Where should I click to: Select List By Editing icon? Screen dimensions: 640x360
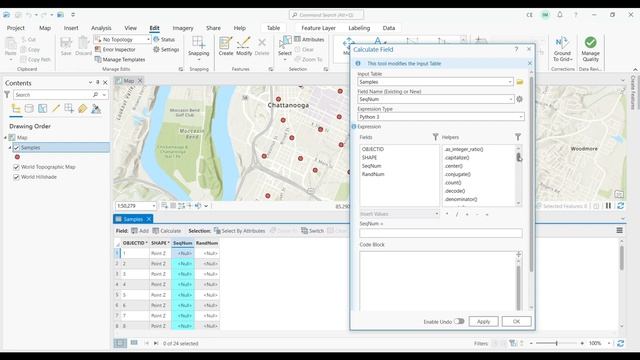coord(56,109)
